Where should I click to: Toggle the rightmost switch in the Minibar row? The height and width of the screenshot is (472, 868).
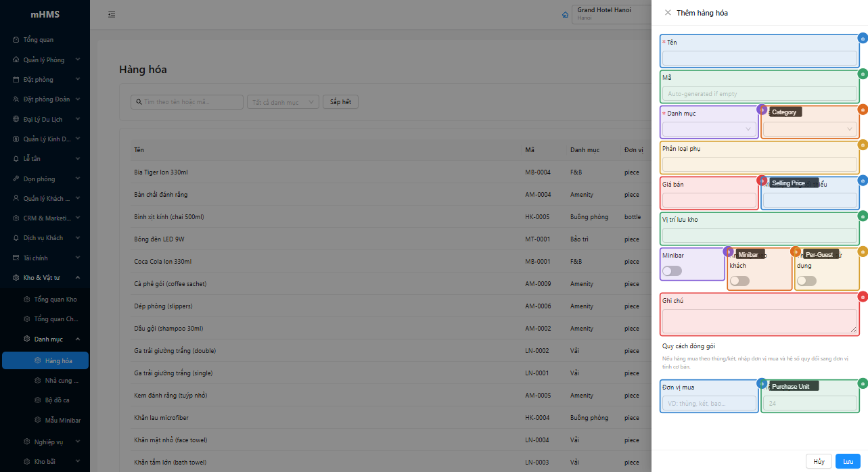coord(806,281)
